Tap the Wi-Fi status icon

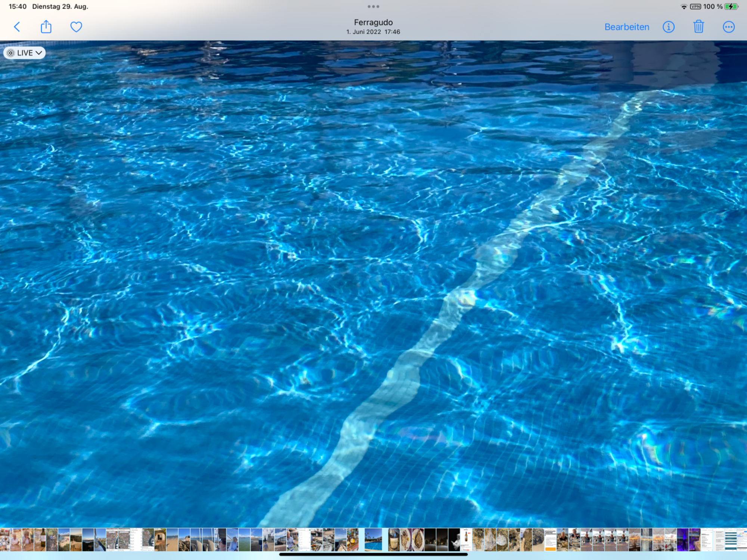point(684,7)
